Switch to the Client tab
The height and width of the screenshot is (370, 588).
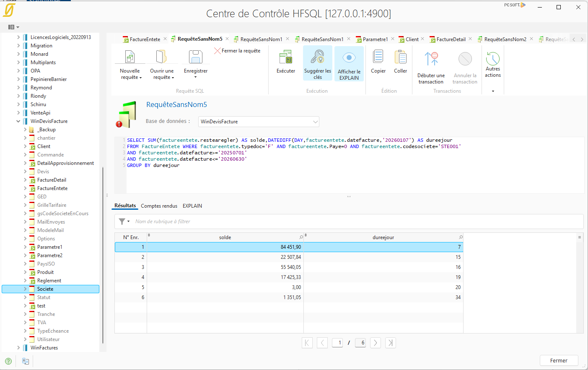(412, 39)
